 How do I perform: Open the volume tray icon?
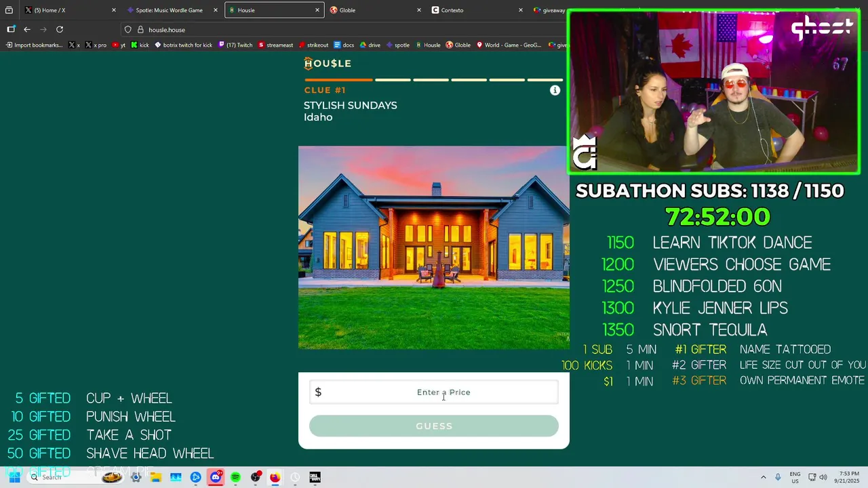pos(822,477)
